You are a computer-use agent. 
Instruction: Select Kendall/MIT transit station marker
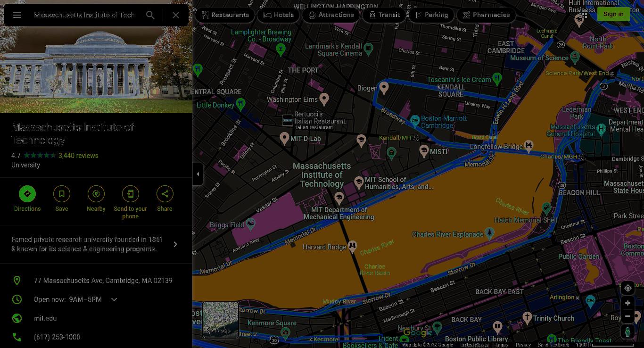tap(416, 138)
